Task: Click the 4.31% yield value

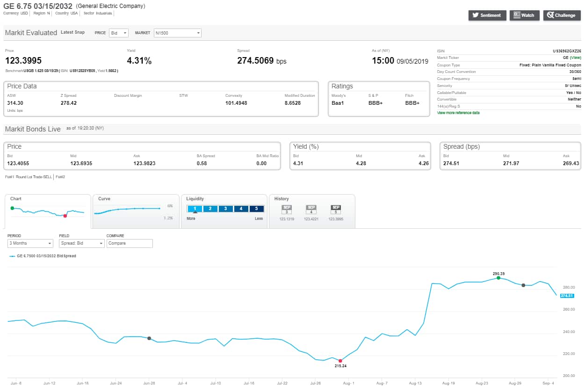Action: [x=139, y=61]
